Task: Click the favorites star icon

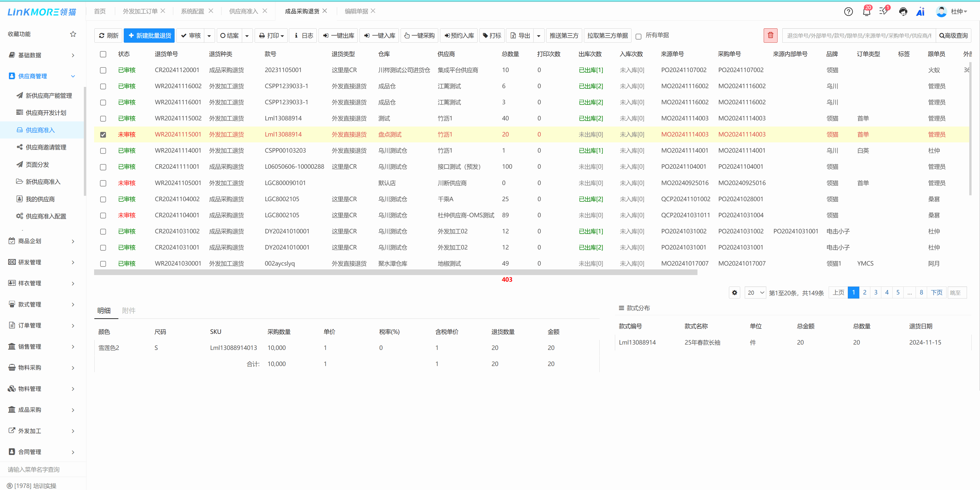Action: 73,34
